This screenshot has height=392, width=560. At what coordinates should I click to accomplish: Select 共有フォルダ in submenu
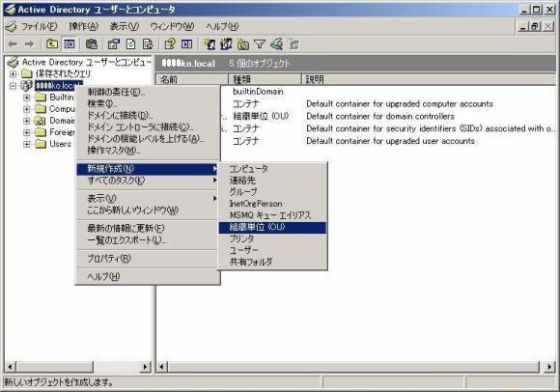(x=272, y=262)
